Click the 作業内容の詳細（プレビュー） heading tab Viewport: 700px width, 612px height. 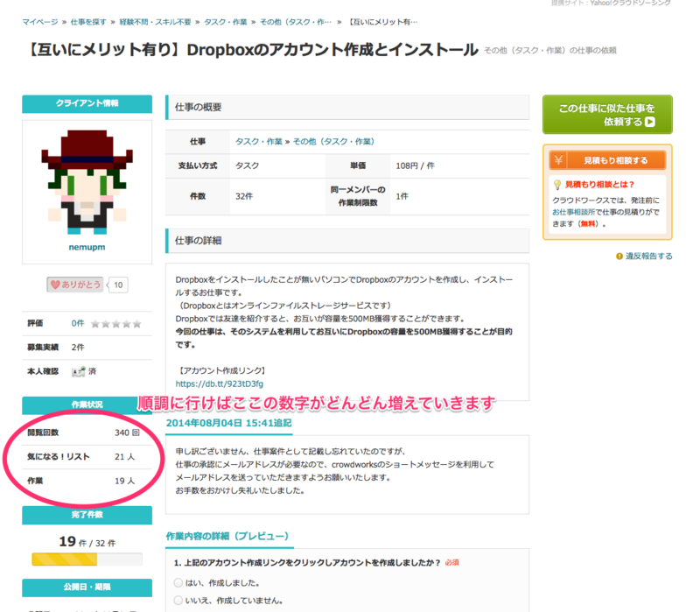227,536
